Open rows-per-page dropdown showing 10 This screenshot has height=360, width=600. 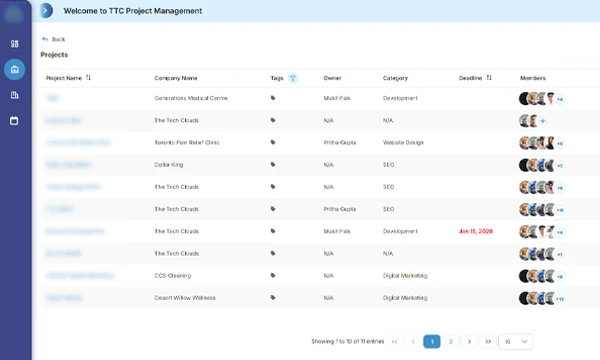516,342
